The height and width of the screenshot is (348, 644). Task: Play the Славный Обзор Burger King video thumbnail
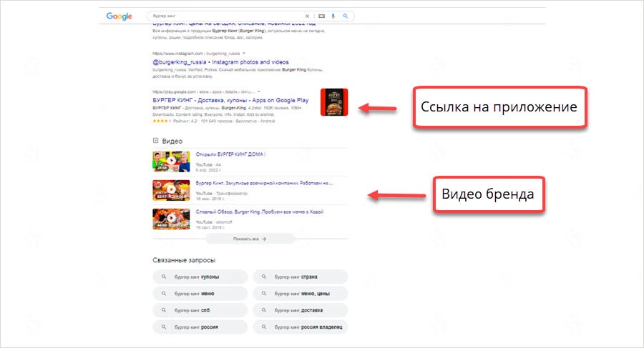pos(171,219)
